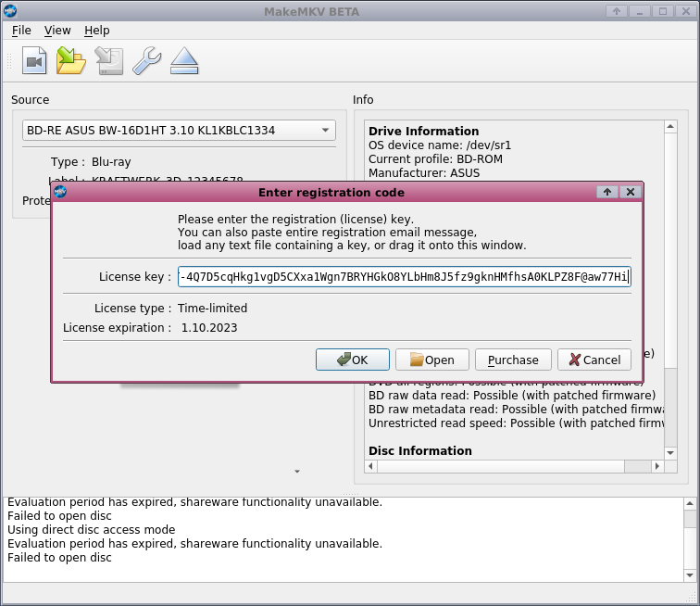Open the File menu
Image resolution: width=700 pixels, height=606 pixels.
(x=21, y=31)
